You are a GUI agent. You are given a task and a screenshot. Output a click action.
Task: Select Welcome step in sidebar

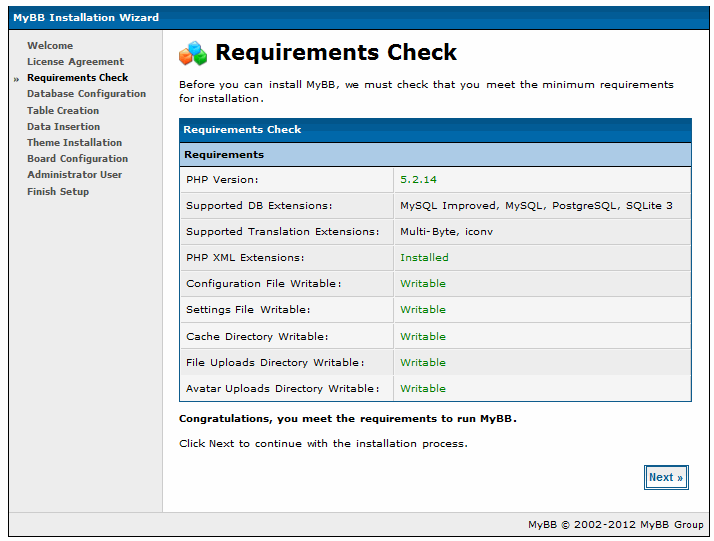[x=50, y=46]
